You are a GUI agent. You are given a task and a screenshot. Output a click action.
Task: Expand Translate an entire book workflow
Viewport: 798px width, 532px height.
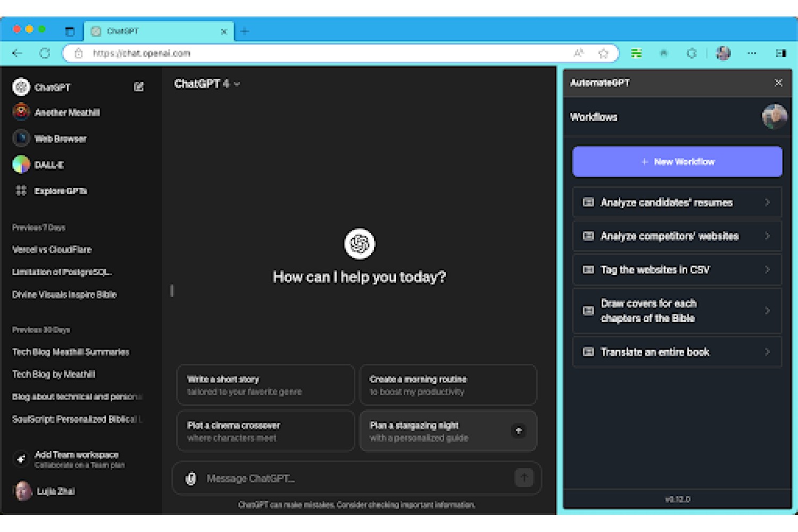point(677,352)
